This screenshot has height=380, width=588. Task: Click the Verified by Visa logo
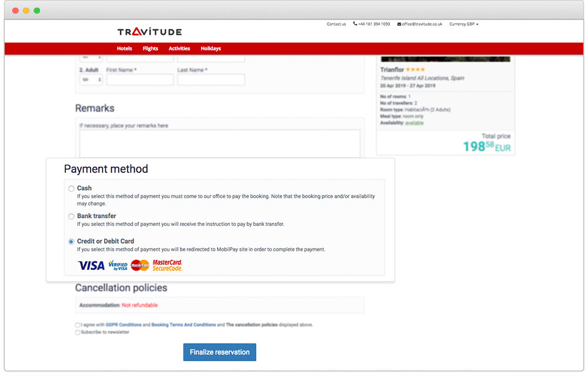[118, 265]
